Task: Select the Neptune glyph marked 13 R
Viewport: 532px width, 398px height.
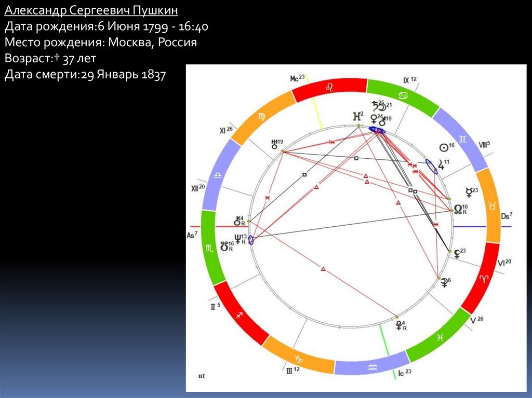Action: [x=237, y=239]
